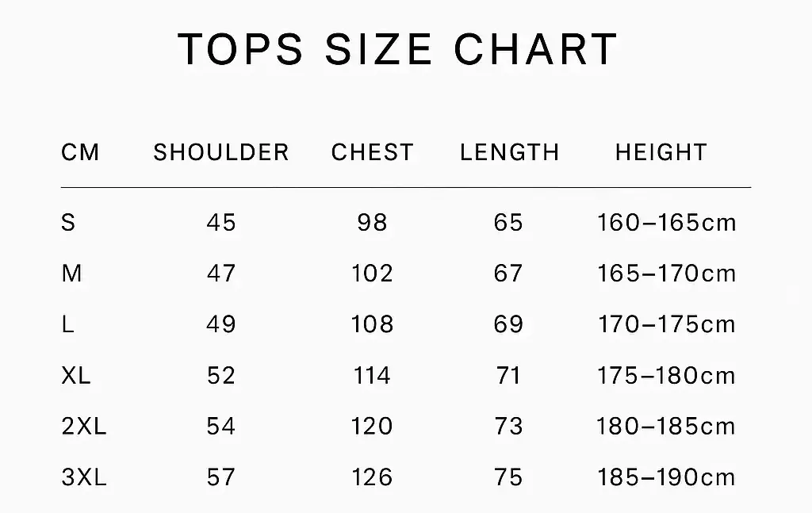
Task: Select the shoulder value 45
Action: click(221, 223)
